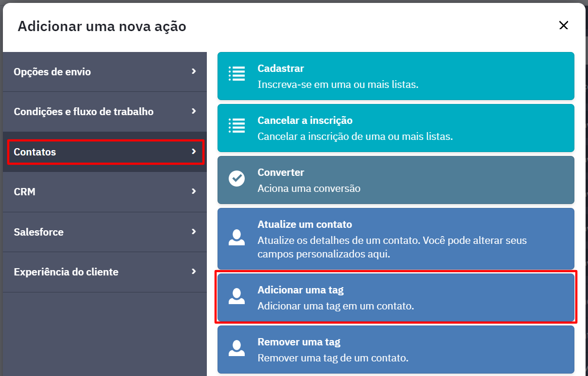The image size is (588, 376).
Task: Click the text "Remover uma tag de um contato."
Action: click(333, 359)
